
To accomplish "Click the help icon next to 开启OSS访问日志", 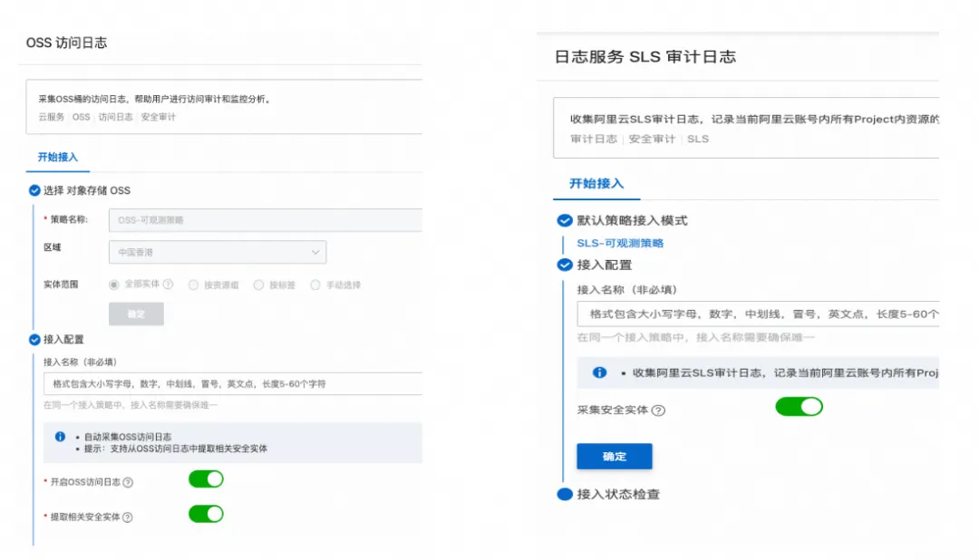I will click(128, 482).
